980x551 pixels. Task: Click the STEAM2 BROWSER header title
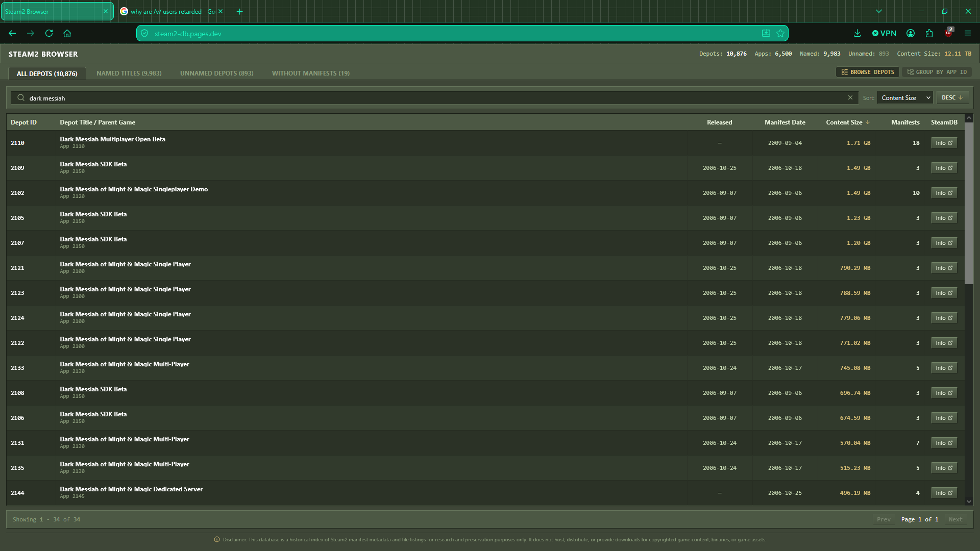pos(43,54)
